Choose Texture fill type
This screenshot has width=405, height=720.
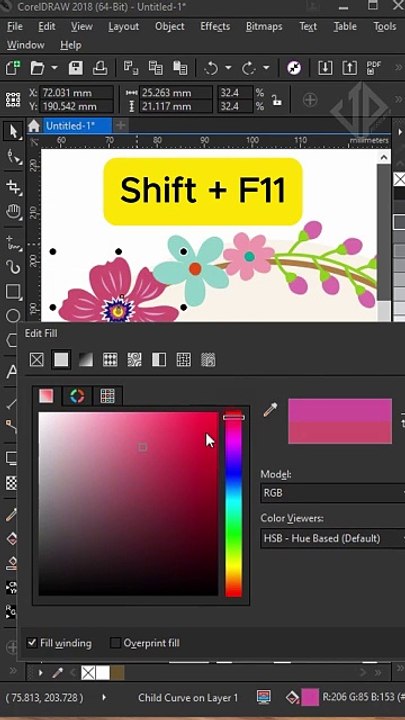tap(184, 360)
